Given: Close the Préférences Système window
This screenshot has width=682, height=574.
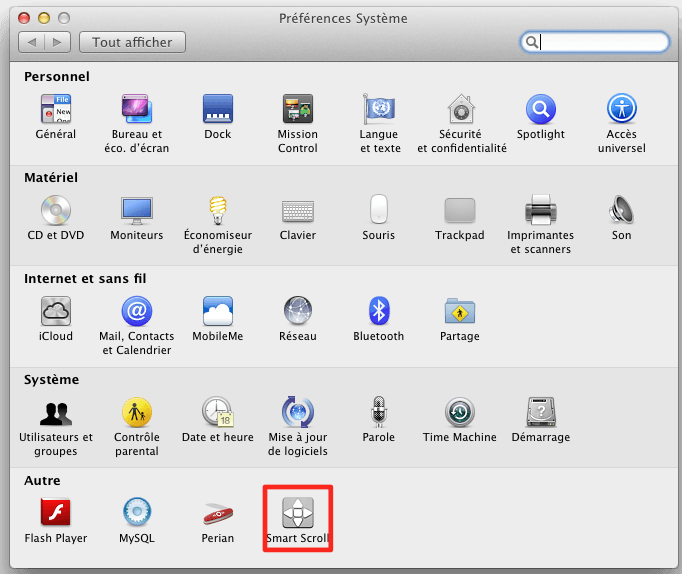Looking at the screenshot, I should coord(24,18).
